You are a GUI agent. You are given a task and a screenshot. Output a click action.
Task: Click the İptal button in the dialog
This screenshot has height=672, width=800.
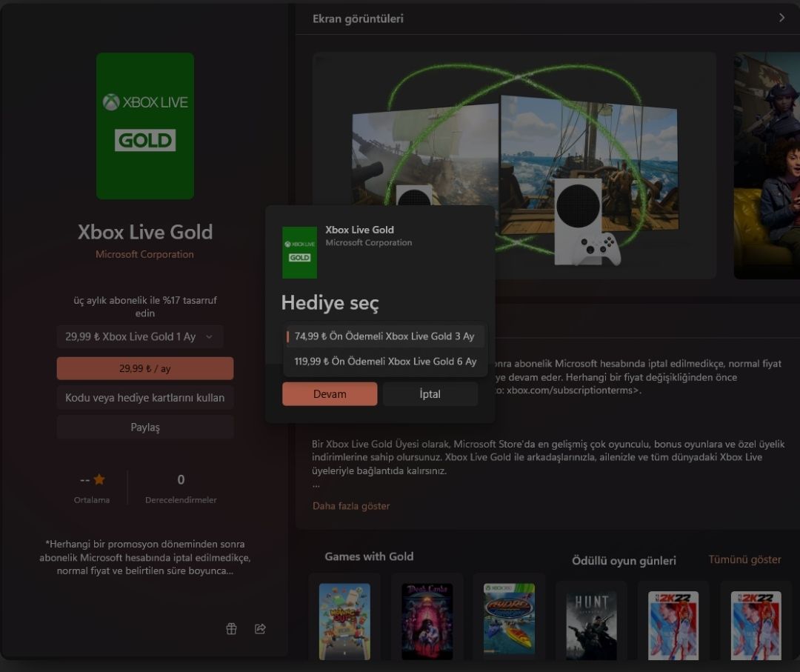(x=430, y=394)
